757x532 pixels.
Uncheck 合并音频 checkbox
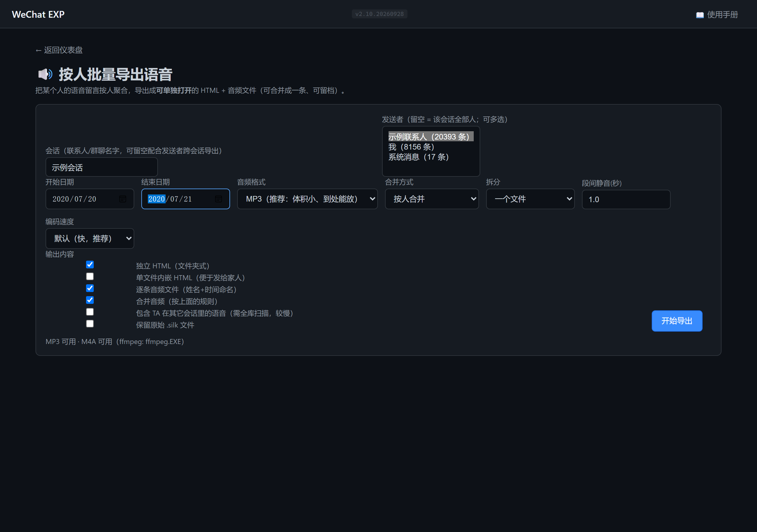pyautogui.click(x=90, y=300)
